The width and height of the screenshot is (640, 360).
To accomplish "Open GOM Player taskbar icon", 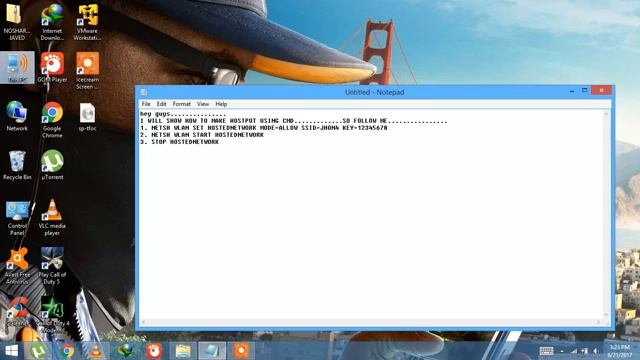I will point(154,351).
